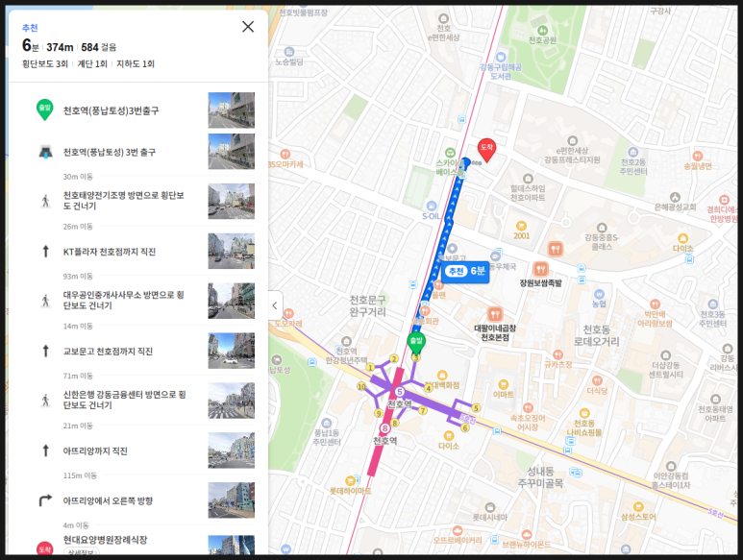Click the 박만배아리랑보쌈 restaurant marker
The height and width of the screenshot is (560, 743).
coord(655,304)
